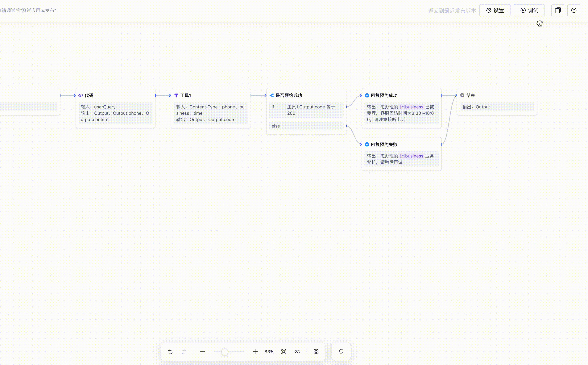Click the copy panels icon

click(558, 10)
